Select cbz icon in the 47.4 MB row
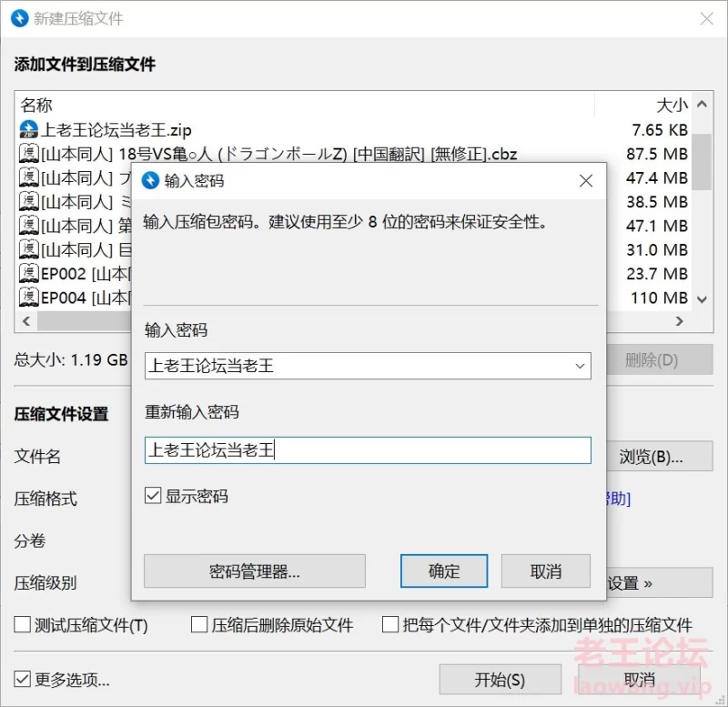Viewport: 728px width, 707px height. [29, 177]
